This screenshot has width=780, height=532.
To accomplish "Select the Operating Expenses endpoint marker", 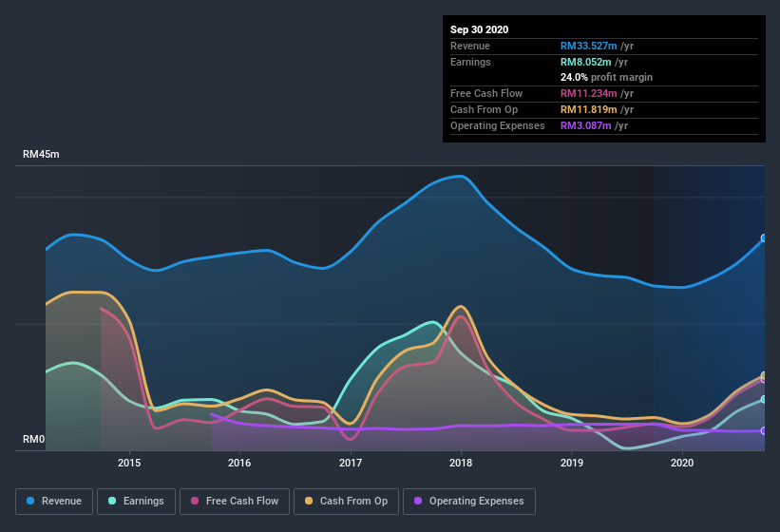I will point(764,430).
